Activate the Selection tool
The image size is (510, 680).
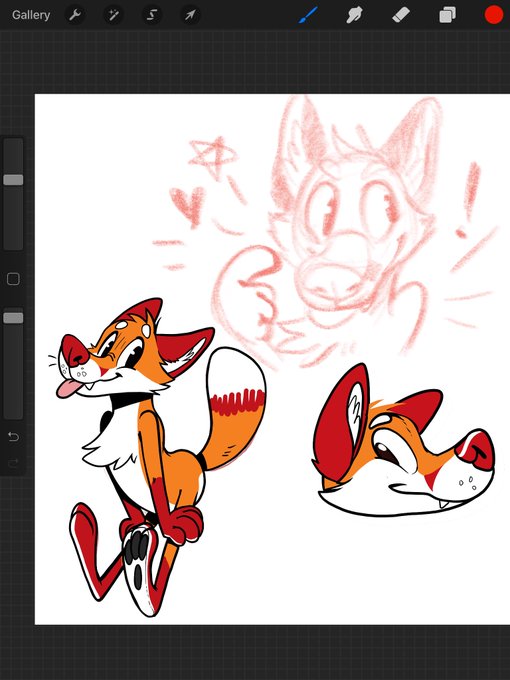pyautogui.click(x=152, y=16)
